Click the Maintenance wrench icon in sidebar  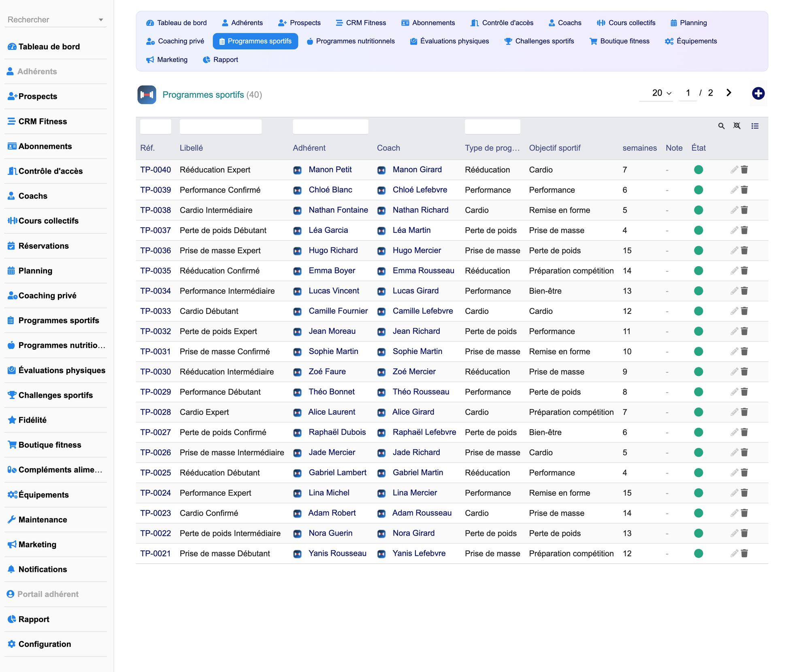click(12, 520)
